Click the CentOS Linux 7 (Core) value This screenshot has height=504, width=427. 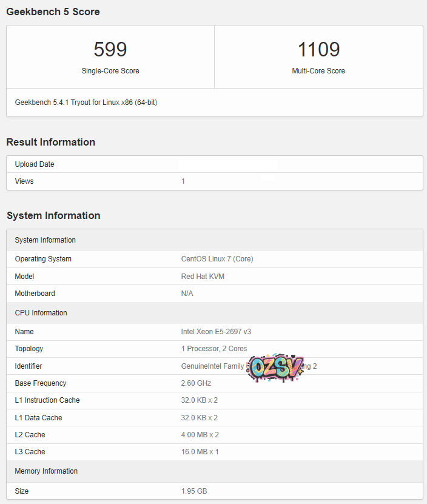pos(217,259)
